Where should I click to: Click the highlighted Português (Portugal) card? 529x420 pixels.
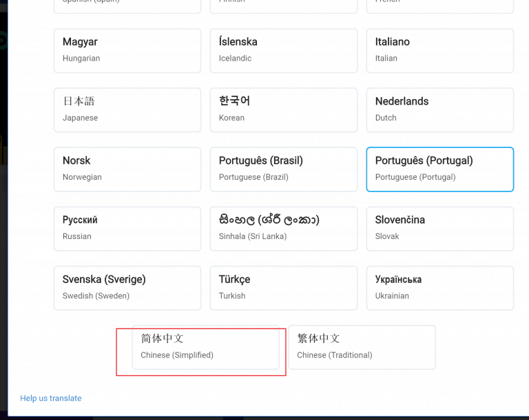click(439, 169)
